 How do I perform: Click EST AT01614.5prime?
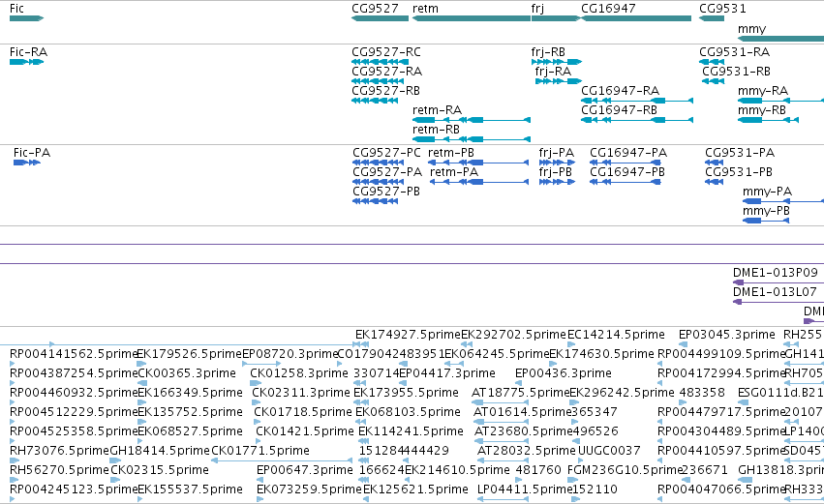pos(522,413)
